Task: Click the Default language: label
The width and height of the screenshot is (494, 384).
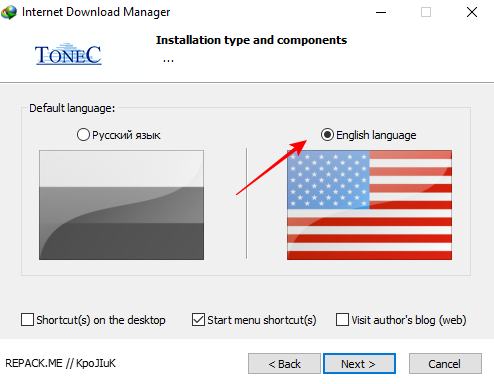Action: (x=72, y=108)
